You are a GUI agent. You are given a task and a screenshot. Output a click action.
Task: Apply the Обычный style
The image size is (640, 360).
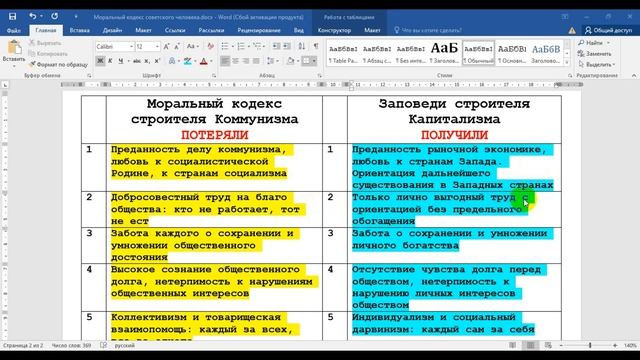pyautogui.click(x=478, y=53)
